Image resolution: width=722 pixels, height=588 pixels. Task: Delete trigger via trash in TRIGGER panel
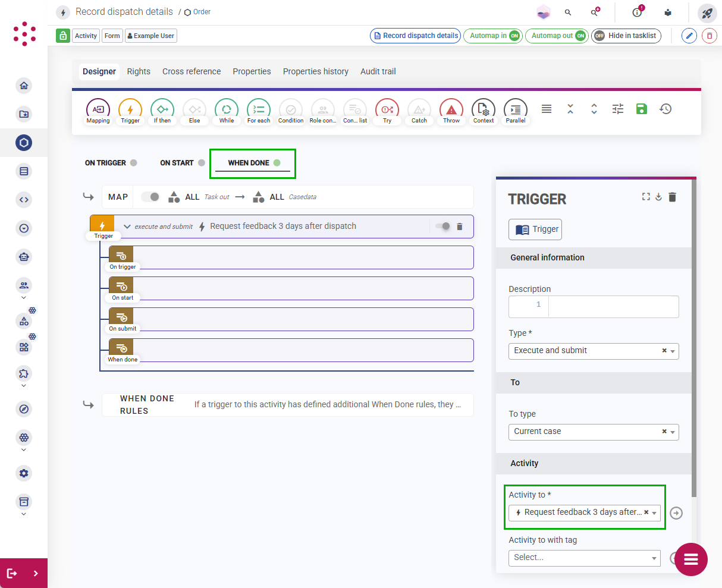pos(673,197)
